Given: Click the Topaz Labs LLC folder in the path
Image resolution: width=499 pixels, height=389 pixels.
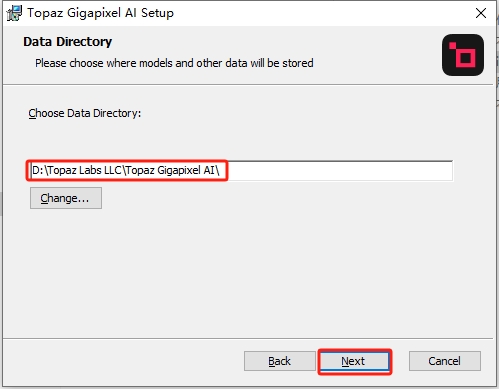Looking at the screenshot, I should (85, 170).
